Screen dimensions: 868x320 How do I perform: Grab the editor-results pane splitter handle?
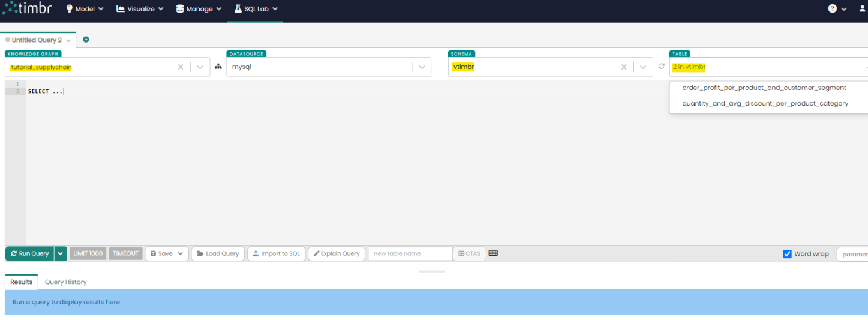pyautogui.click(x=432, y=271)
